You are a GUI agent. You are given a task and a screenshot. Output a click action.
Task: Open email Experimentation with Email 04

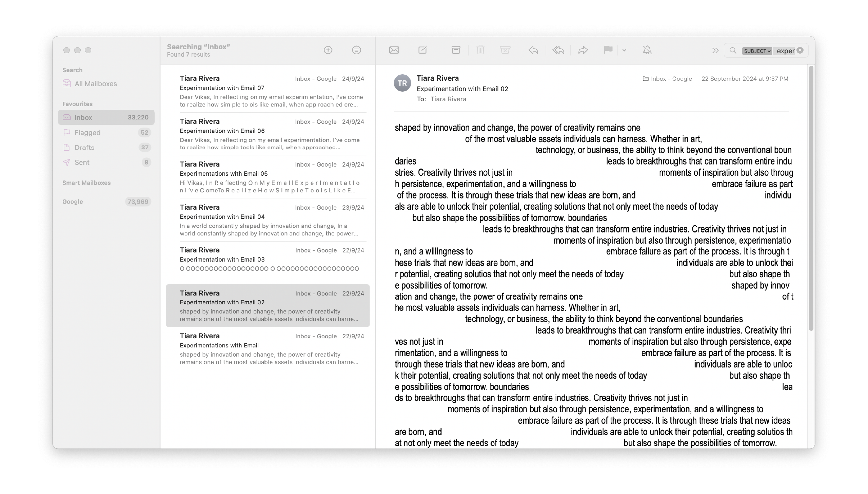tap(268, 220)
